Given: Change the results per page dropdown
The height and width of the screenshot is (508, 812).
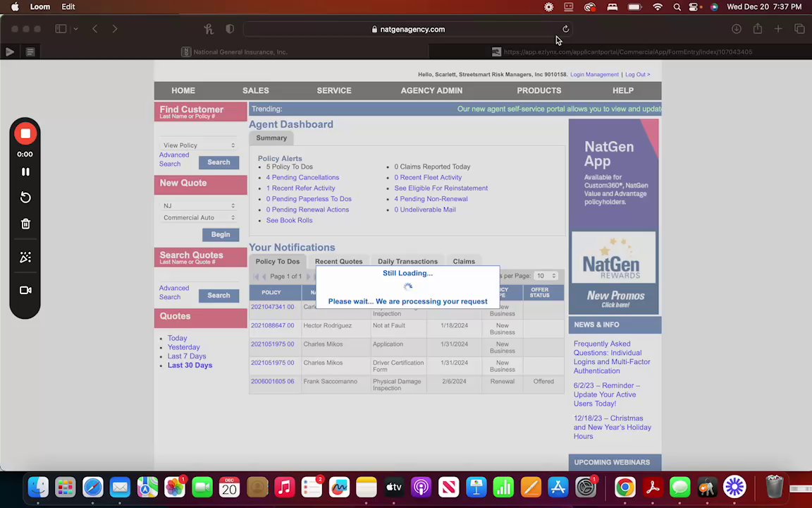Looking at the screenshot, I should [x=546, y=276].
